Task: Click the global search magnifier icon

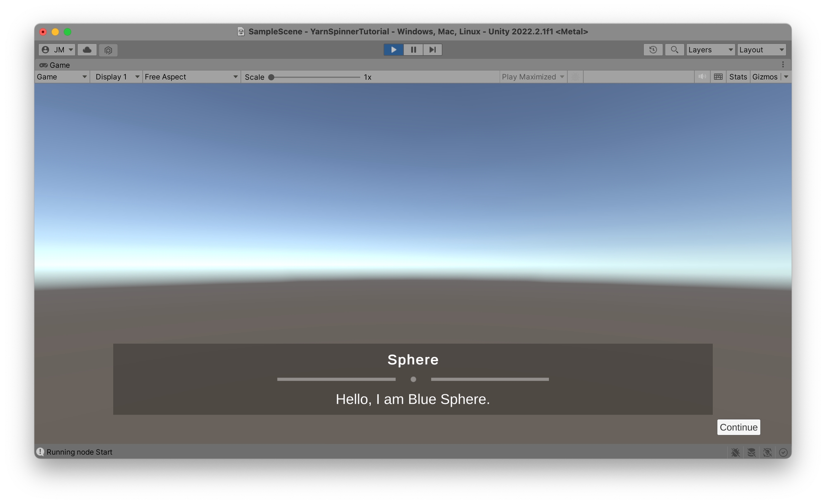Action: click(674, 50)
